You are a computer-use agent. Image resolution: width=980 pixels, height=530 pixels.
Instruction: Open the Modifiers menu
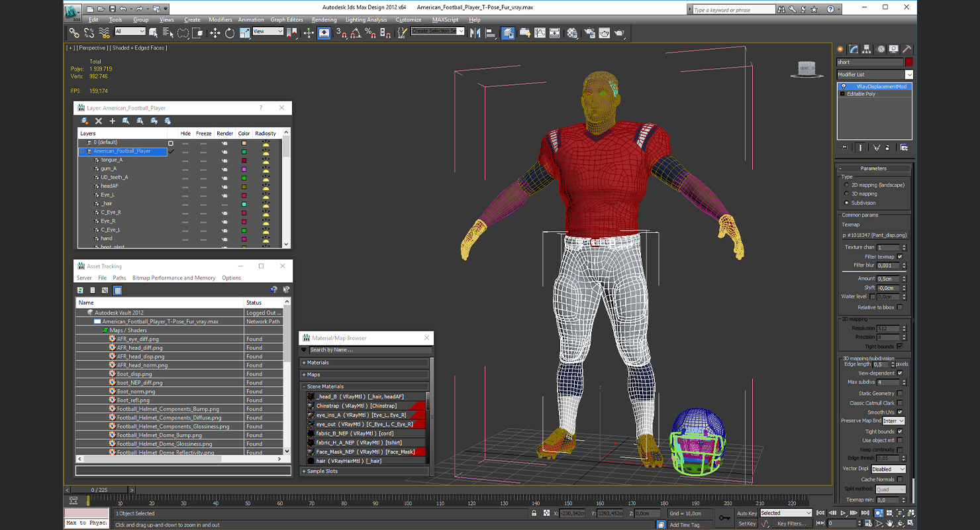click(220, 20)
